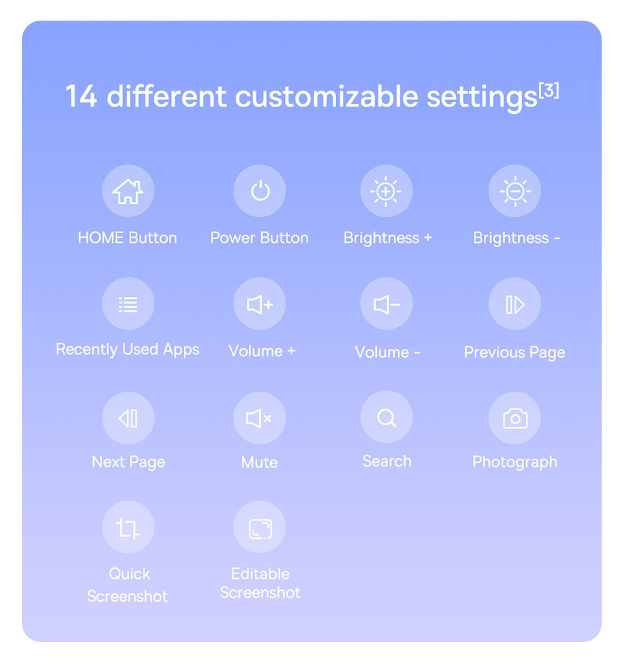619x672 pixels.
Task: Click the "Editable Screenshot" text label
Action: [260, 583]
